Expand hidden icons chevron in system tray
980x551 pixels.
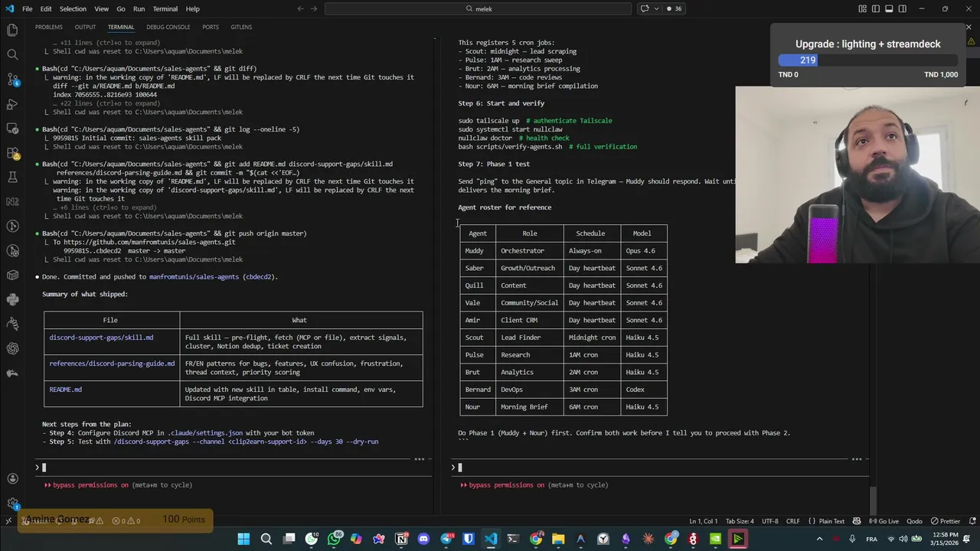pyautogui.click(x=819, y=539)
